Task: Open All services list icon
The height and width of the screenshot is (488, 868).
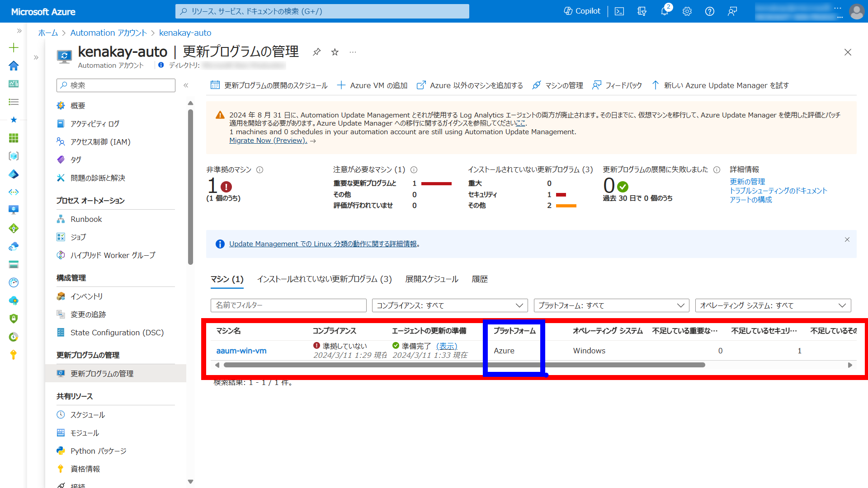Action: point(14,102)
